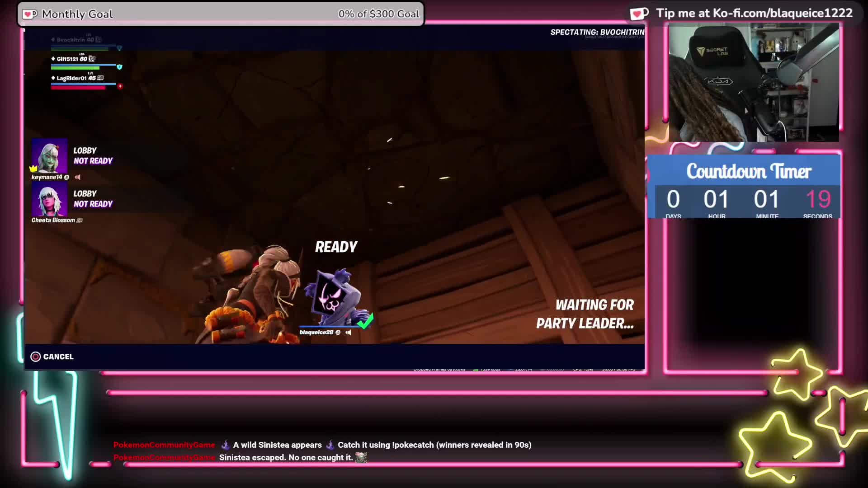Click Bvochitrin squad member name
The width and height of the screenshot is (868, 488).
71,40
